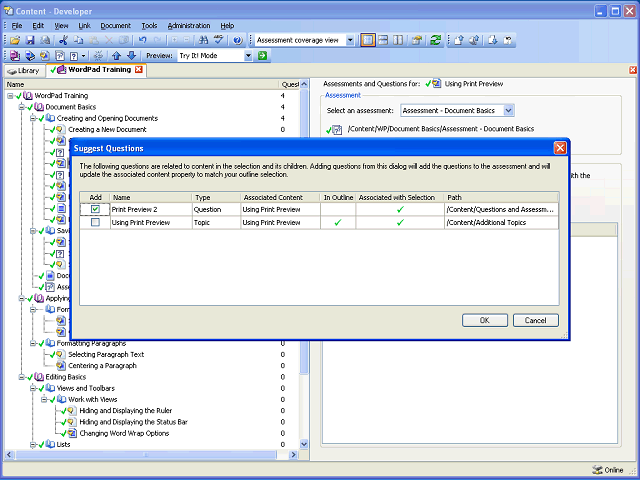Click the Cut scissors icon
Viewport: 640px width, 480px height.
pyautogui.click(x=63, y=40)
